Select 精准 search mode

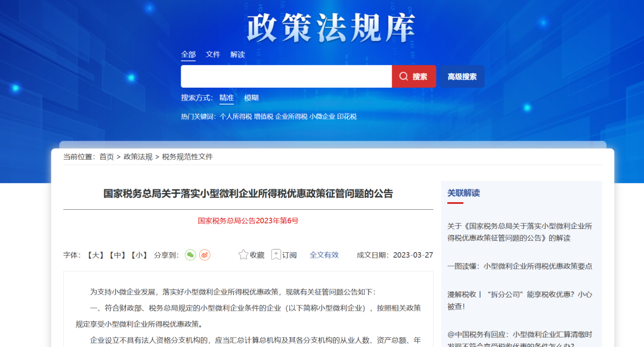tap(226, 98)
